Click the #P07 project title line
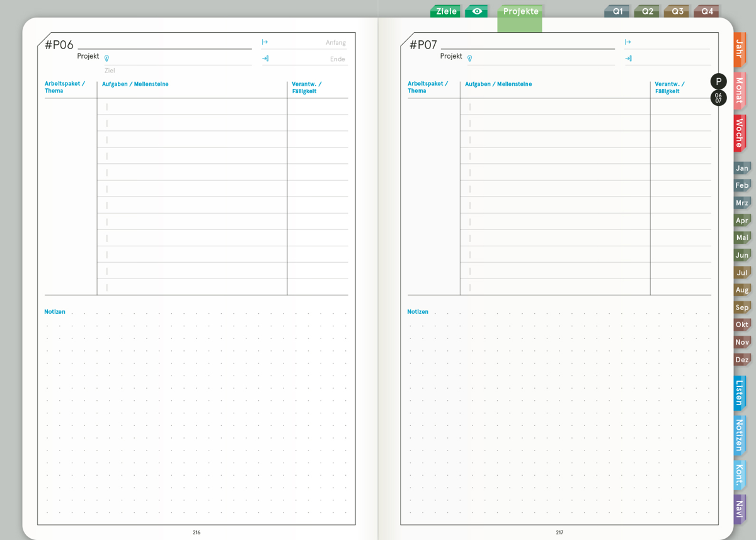 pyautogui.click(x=528, y=45)
